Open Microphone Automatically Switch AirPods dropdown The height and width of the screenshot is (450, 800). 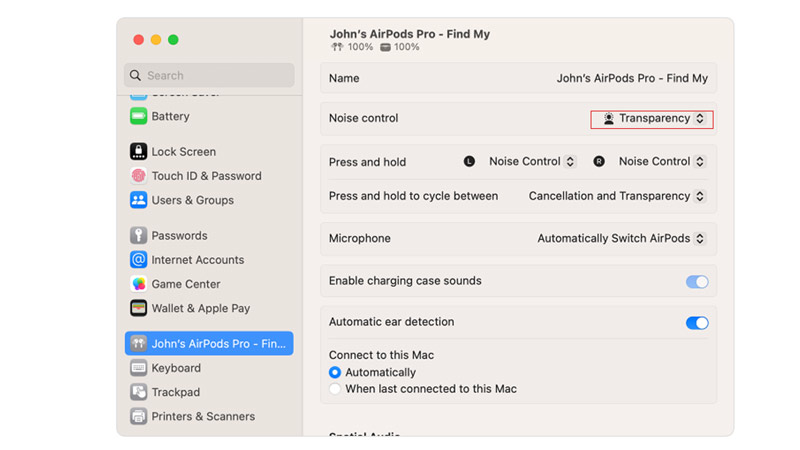[x=621, y=239]
